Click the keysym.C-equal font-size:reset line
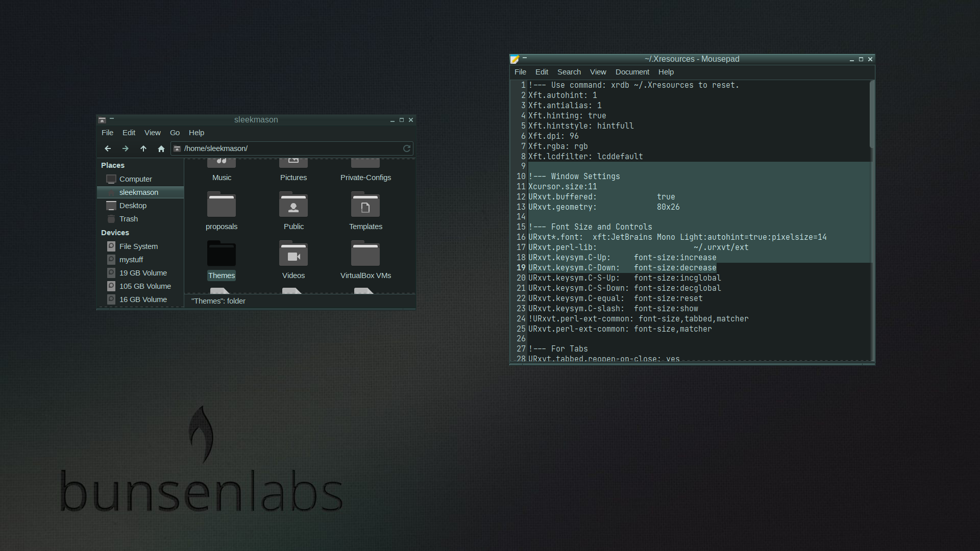The height and width of the screenshot is (551, 980). (616, 298)
